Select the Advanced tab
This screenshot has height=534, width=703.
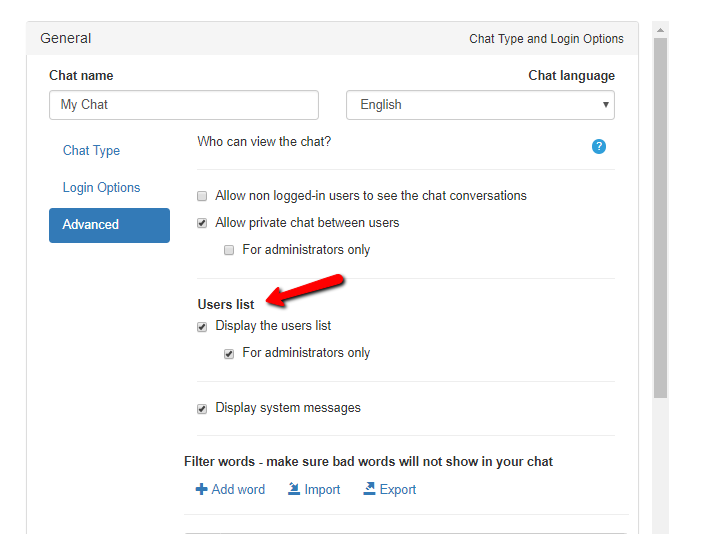(x=109, y=225)
